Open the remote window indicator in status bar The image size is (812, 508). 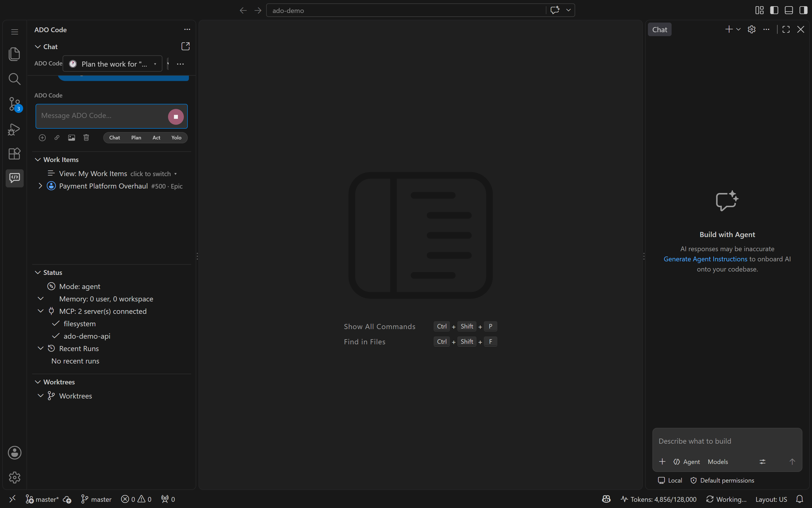tap(12, 499)
